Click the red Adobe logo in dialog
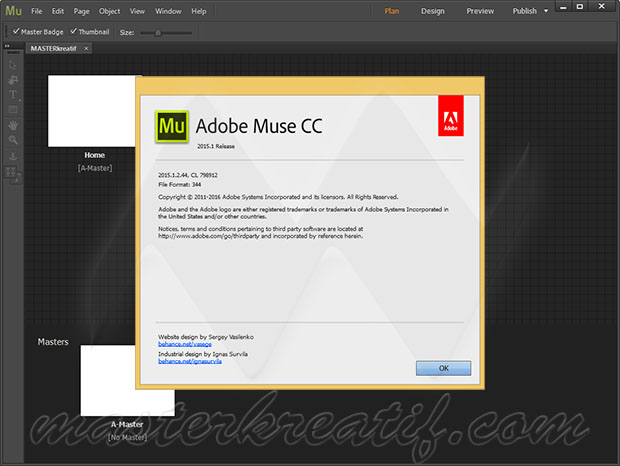 coord(451,116)
